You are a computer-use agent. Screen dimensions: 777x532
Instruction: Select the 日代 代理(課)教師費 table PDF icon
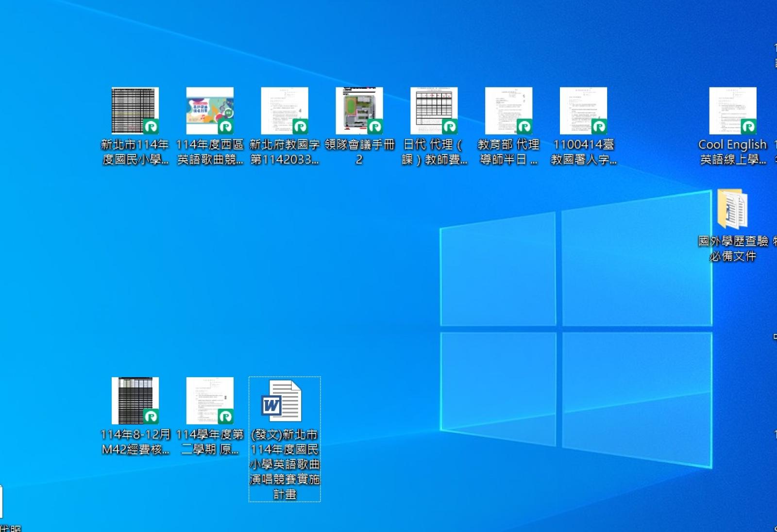434,111
